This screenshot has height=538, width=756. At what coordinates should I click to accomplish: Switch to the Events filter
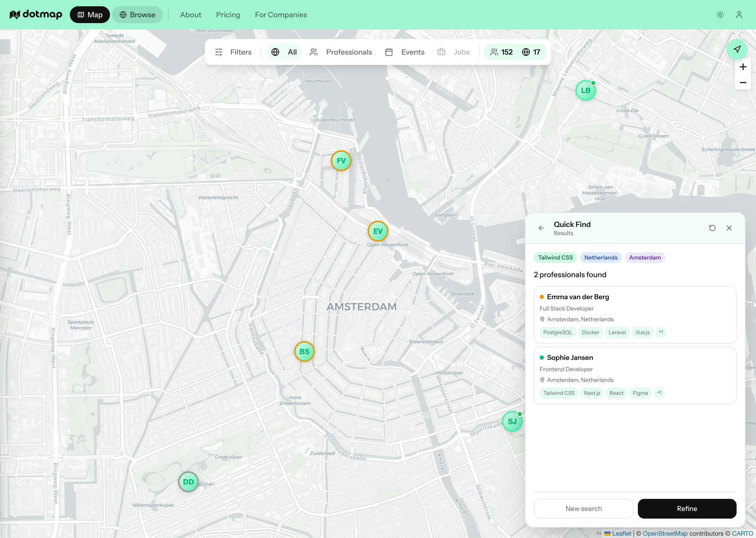[405, 52]
